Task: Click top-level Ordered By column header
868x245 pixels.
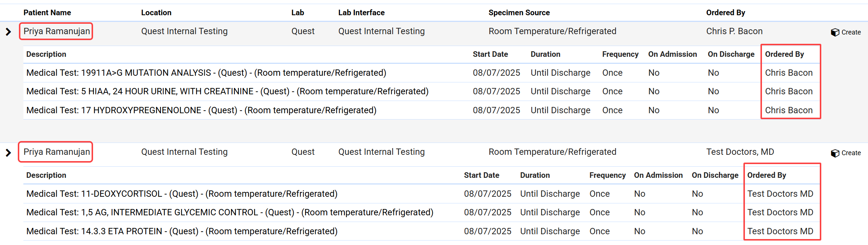Action: (725, 13)
